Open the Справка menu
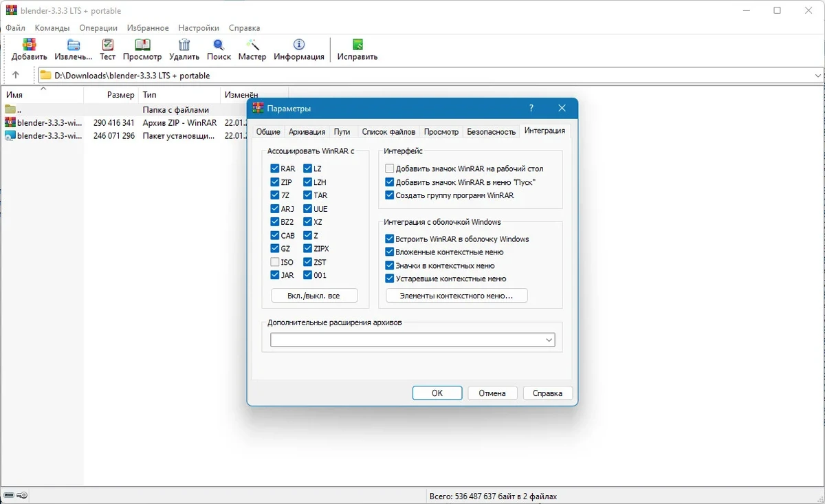Viewport: 825px width, 504px height. pyautogui.click(x=244, y=28)
